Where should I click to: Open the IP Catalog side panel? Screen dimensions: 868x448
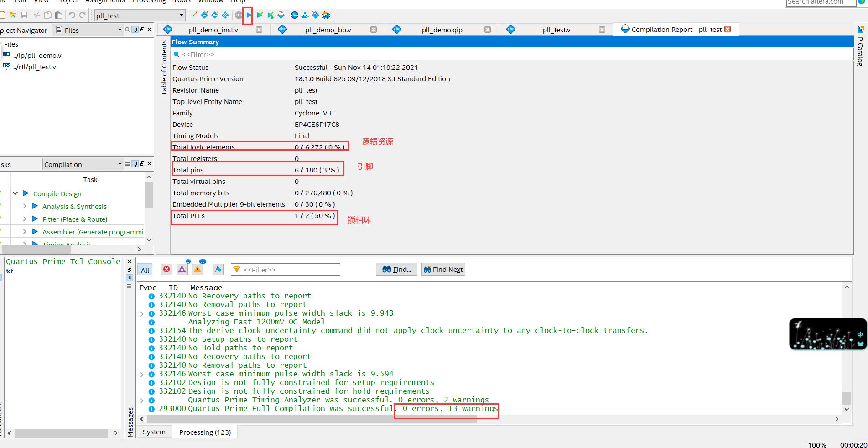coord(860,47)
